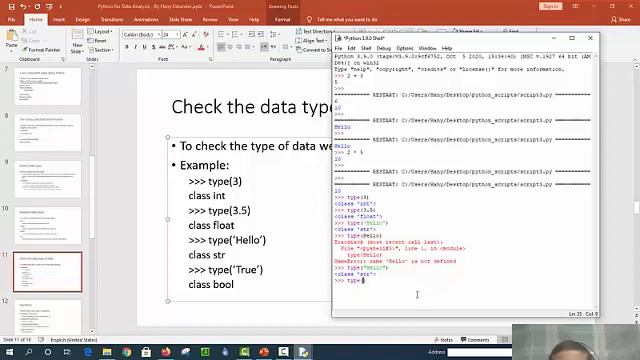This screenshot has height=360, width=640.
Task: Click the Notes button in status bar
Action: coord(443,340)
